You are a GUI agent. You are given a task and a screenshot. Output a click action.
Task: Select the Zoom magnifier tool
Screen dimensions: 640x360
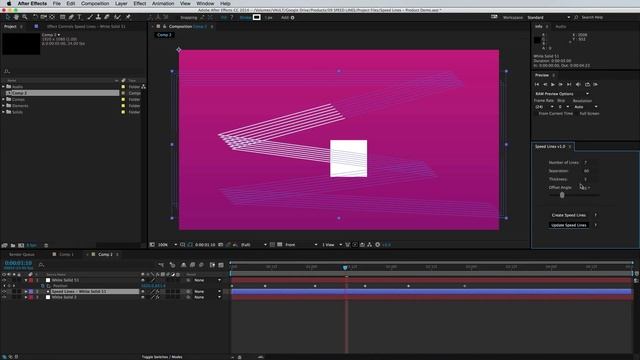[x=25, y=17]
